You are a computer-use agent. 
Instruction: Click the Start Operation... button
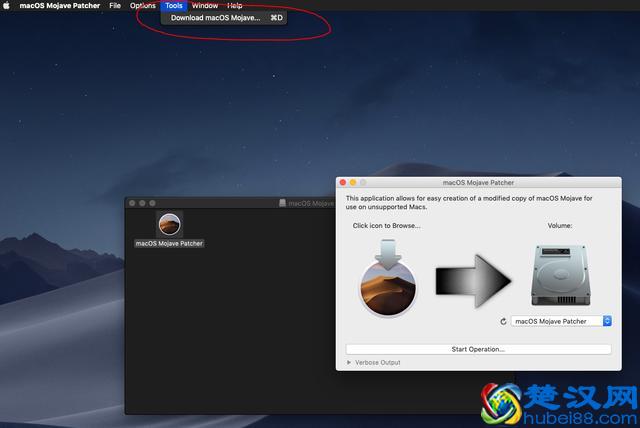[x=478, y=349]
